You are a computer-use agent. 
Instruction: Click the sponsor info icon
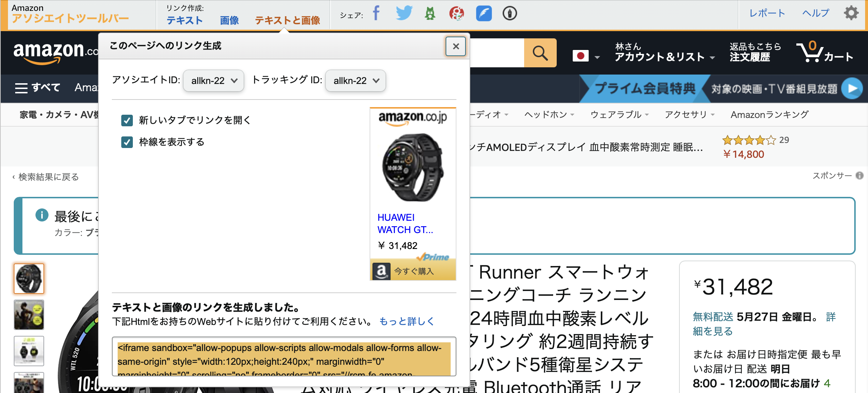(860, 176)
